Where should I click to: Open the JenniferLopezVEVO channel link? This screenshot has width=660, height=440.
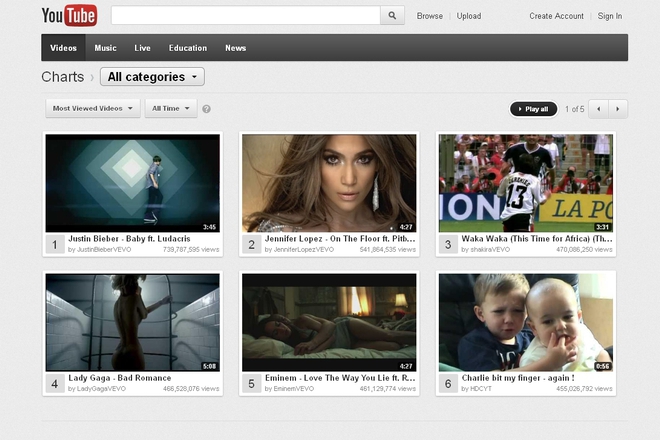click(303, 250)
